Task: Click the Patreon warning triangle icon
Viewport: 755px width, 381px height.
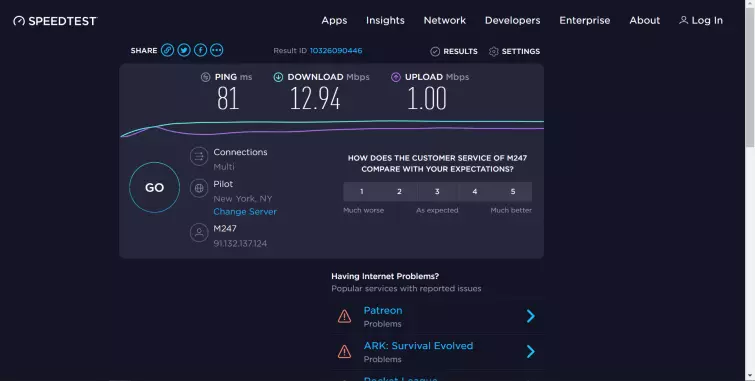Action: [x=344, y=316]
